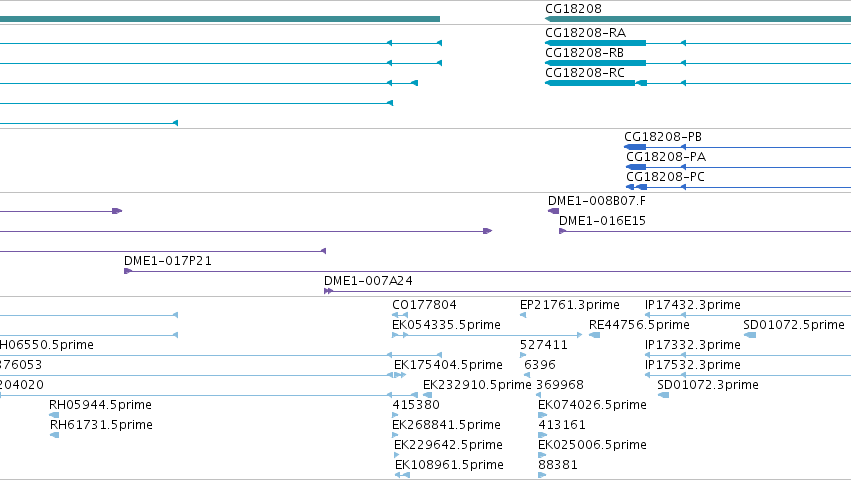The height and width of the screenshot is (480, 851).
Task: Click the DME1-008B07.F purple marker
Action: tap(554, 211)
